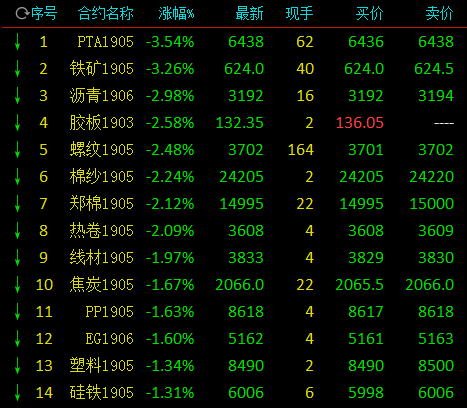Click the down arrow on 硅铁1905 row
This screenshot has height=408, width=467.
coord(17,393)
